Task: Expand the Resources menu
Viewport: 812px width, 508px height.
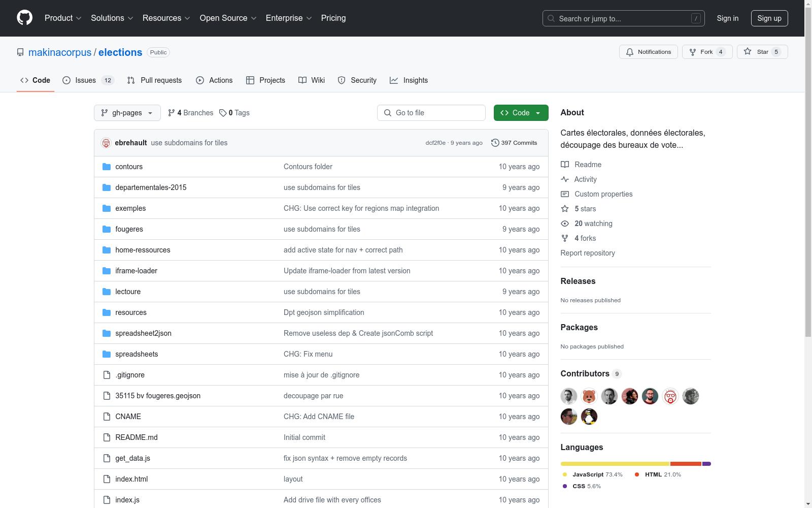Action: click(x=166, y=18)
